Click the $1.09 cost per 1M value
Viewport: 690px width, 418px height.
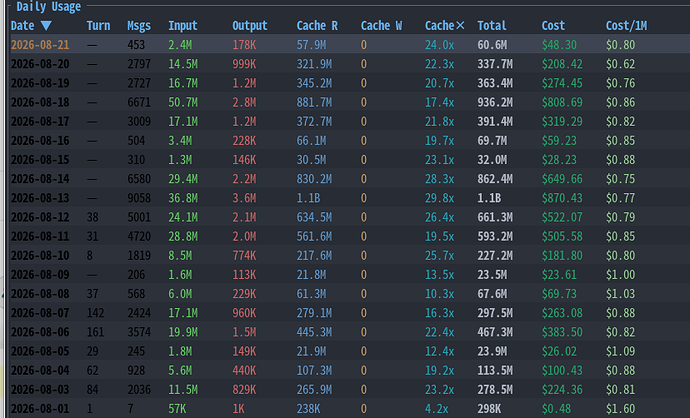point(620,351)
